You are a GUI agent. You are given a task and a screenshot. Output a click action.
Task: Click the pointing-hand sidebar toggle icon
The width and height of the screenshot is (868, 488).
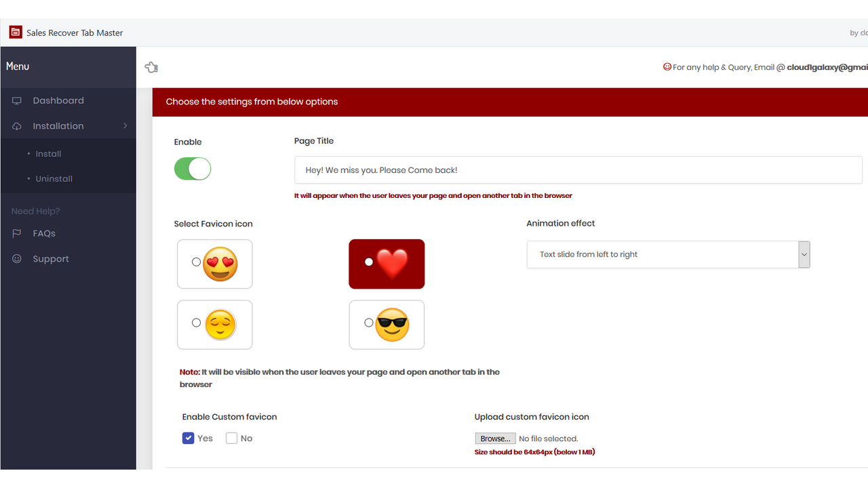[x=151, y=67]
